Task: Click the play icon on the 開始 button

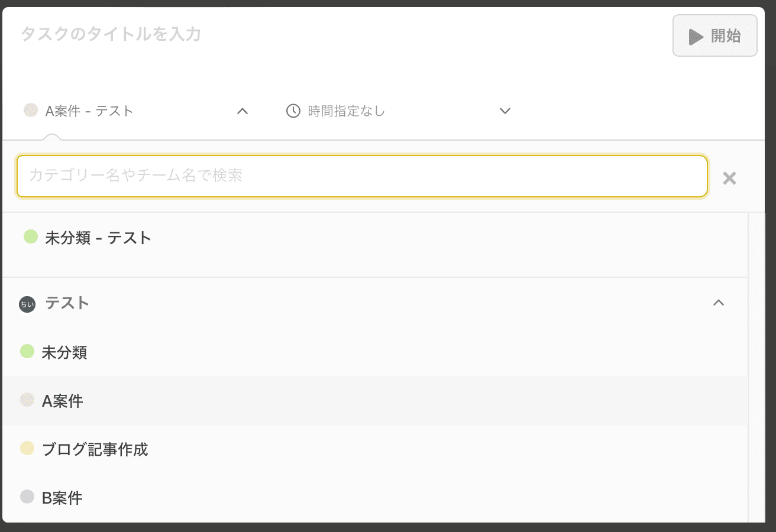Action: tap(696, 37)
